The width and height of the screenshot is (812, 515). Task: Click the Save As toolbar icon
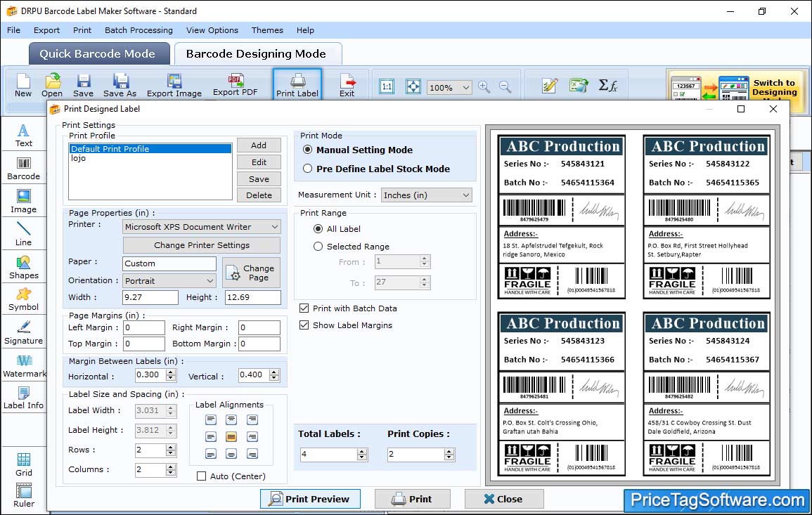point(120,86)
